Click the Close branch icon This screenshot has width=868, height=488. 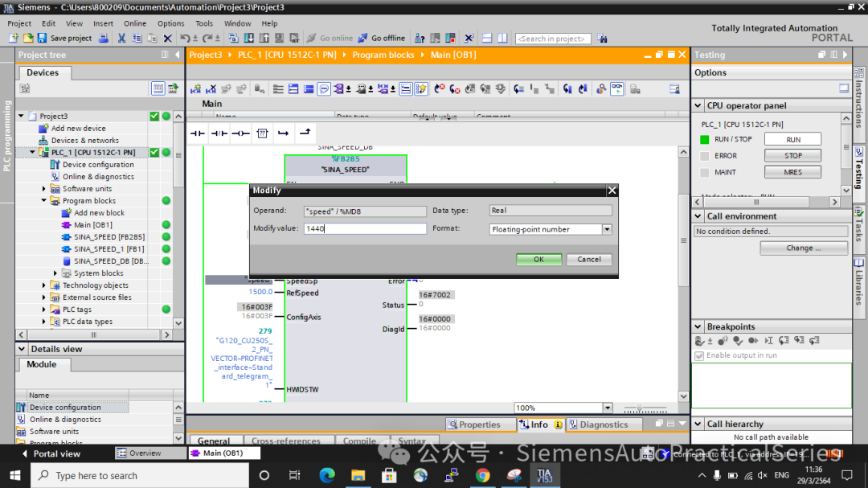coord(305,133)
